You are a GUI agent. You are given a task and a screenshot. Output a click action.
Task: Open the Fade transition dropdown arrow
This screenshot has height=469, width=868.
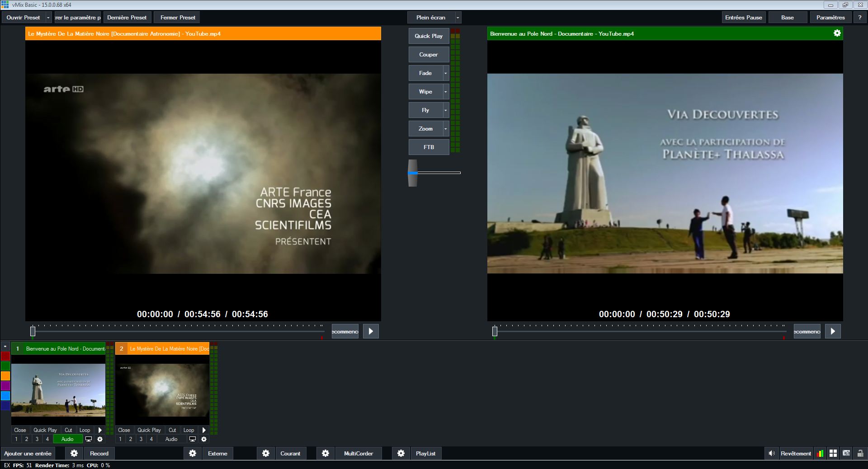pyautogui.click(x=446, y=73)
